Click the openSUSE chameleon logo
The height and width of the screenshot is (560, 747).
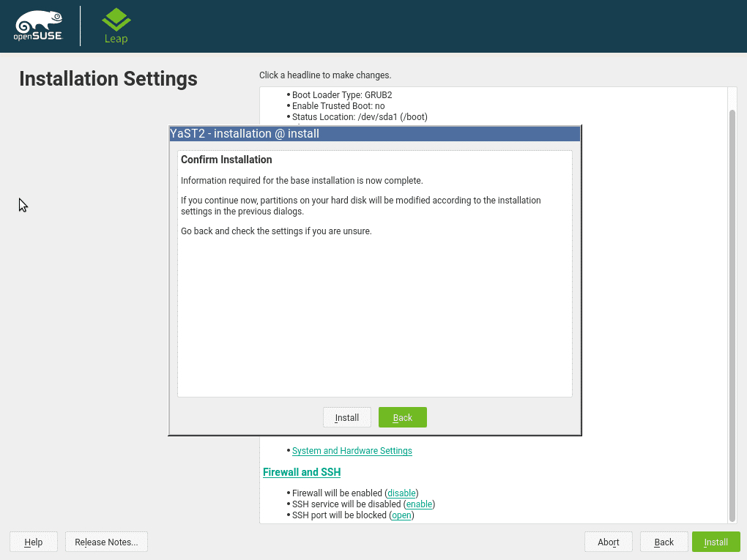[39, 26]
